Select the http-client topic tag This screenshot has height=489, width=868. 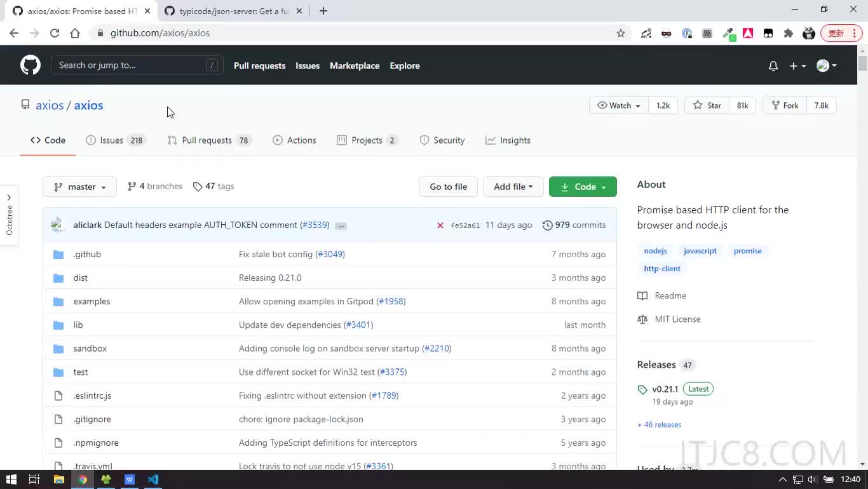pos(662,269)
